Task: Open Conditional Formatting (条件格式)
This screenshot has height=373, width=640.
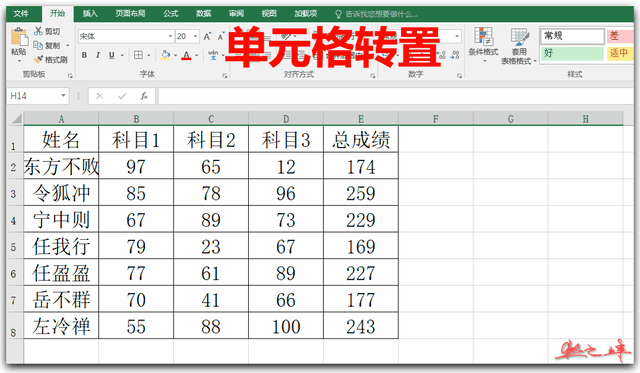Action: click(483, 44)
